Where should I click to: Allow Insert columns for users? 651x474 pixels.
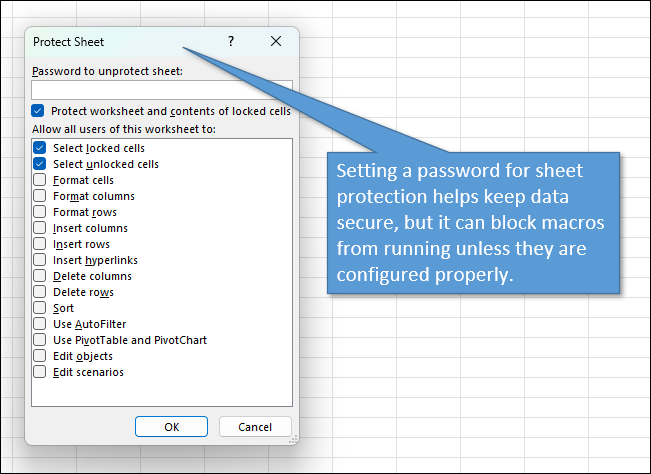[40, 228]
